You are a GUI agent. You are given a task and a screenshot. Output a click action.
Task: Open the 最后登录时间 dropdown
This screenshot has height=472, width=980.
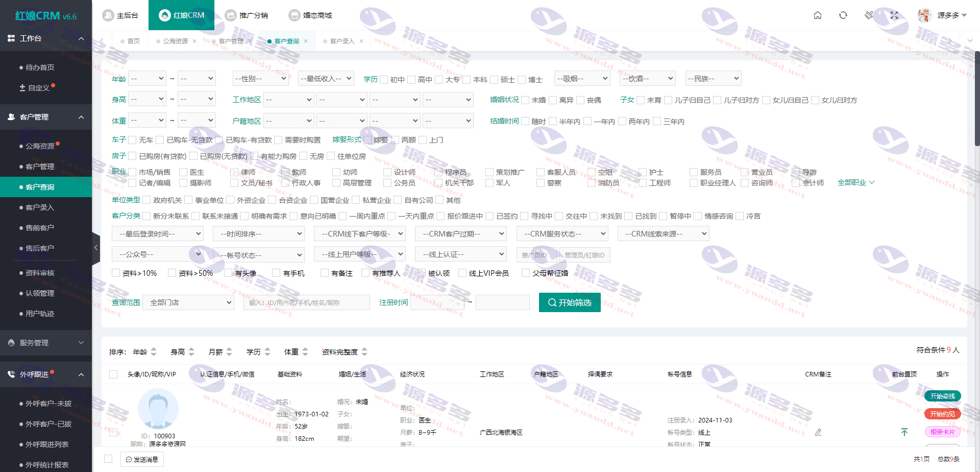pyautogui.click(x=158, y=234)
